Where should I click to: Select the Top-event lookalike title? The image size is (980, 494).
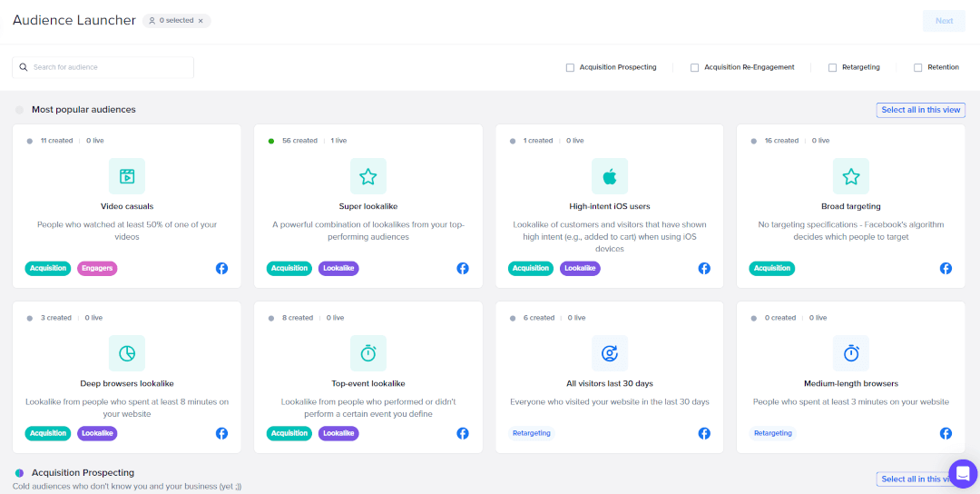(368, 383)
